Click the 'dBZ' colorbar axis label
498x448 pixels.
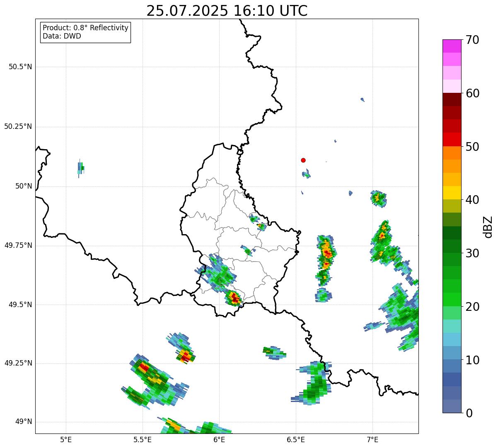[488, 227]
